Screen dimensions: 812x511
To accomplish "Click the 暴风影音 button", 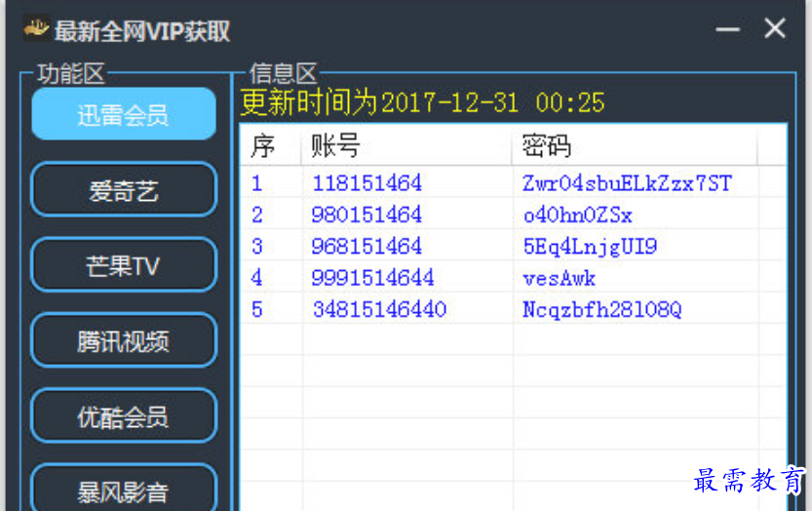I will [124, 488].
